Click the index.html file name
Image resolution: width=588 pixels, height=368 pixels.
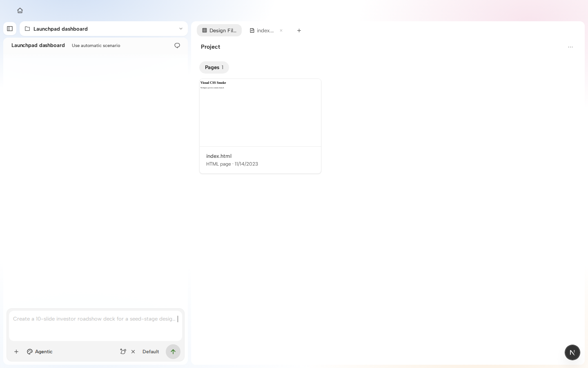coord(219,156)
